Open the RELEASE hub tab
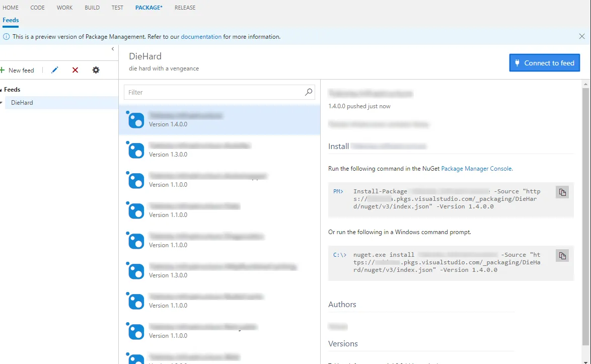Image resolution: width=591 pixels, height=364 pixels. (x=185, y=8)
